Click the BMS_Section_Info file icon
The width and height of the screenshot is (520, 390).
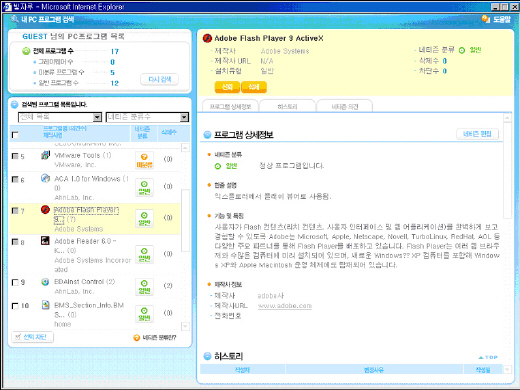click(45, 305)
